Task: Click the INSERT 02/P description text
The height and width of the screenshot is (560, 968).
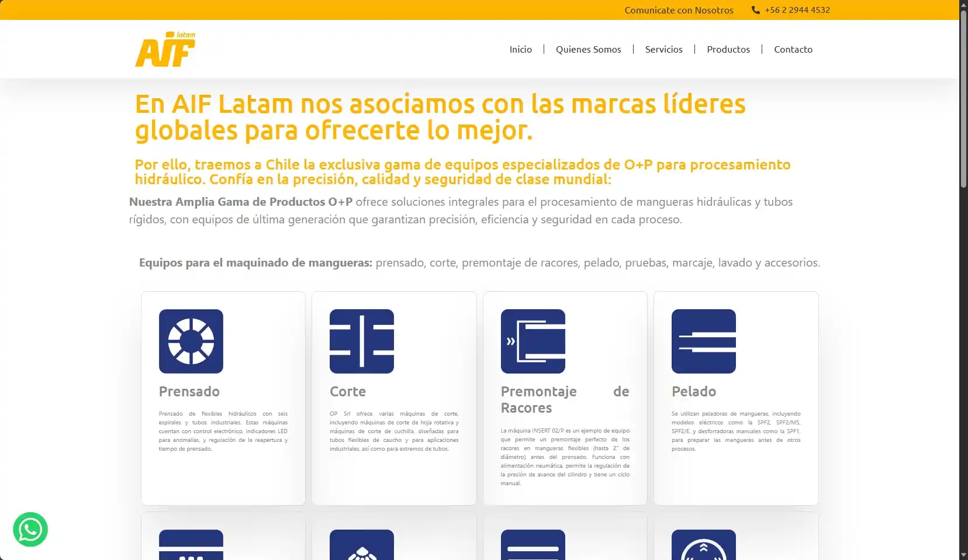Action: (565, 457)
